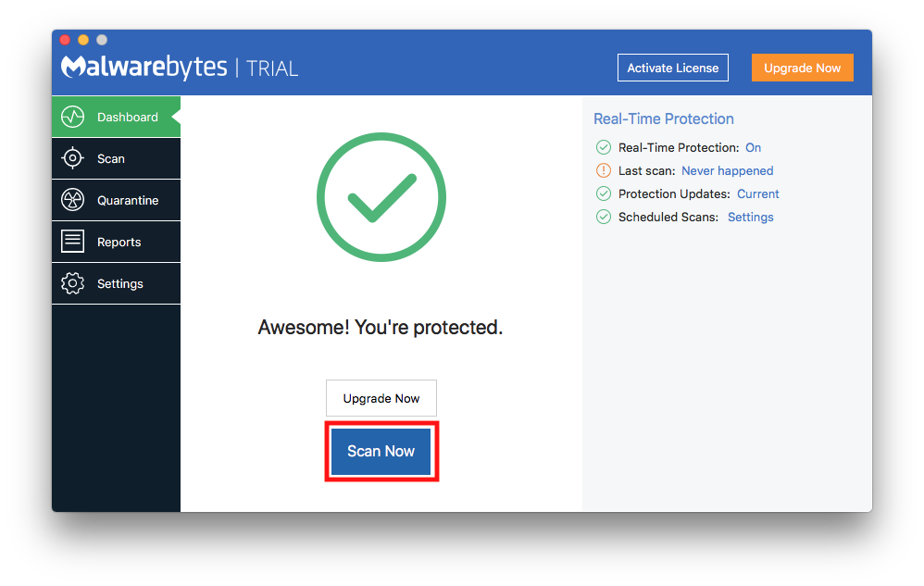924x586 pixels.
Task: Click the Real-Time Protection panel heading
Action: [664, 119]
